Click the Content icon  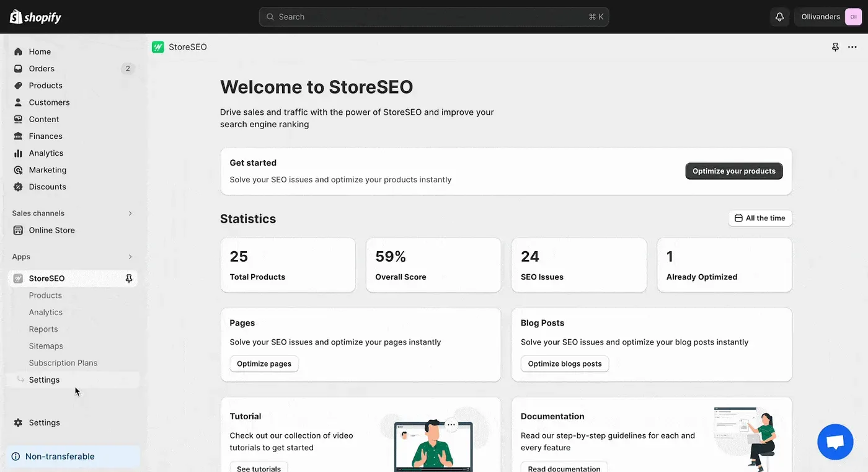click(x=18, y=119)
